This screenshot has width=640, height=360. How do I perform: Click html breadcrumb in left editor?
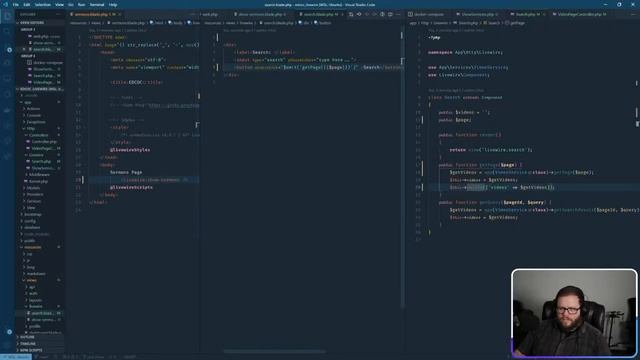(157, 23)
